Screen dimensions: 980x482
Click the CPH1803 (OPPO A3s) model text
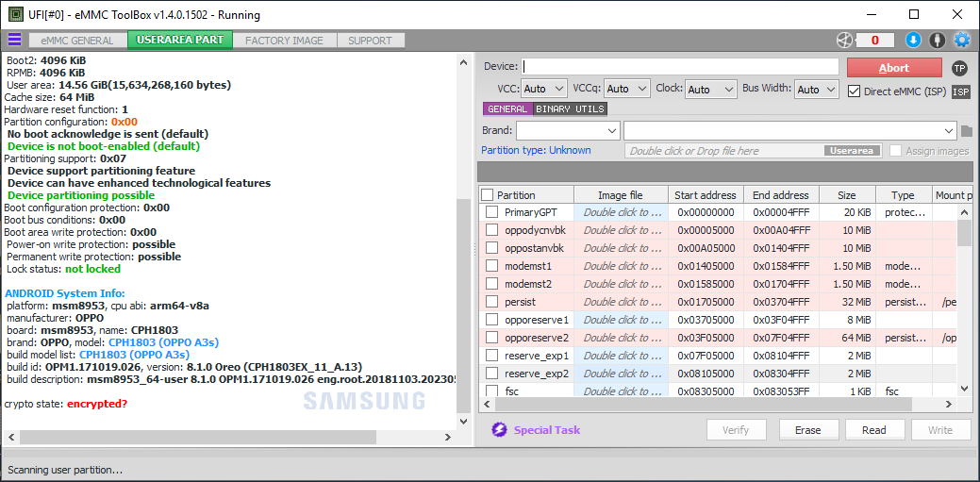163,342
